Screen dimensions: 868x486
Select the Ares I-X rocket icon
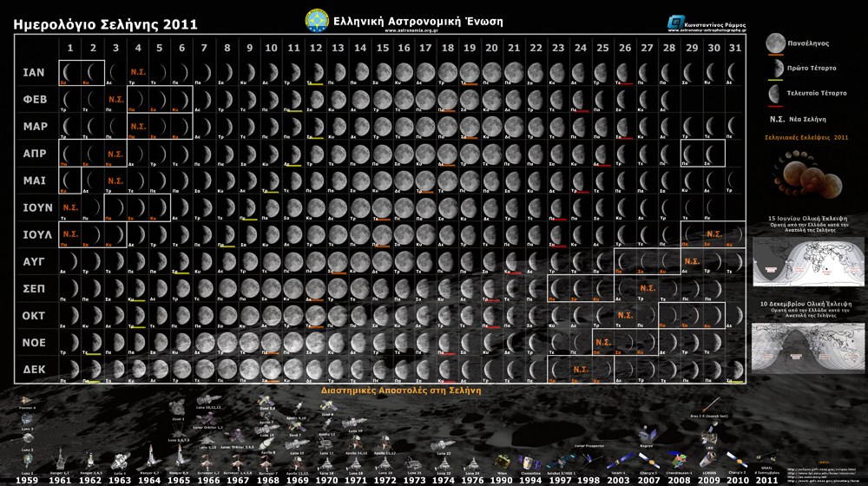click(710, 404)
